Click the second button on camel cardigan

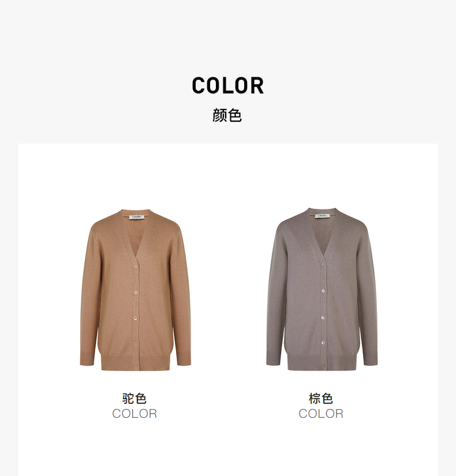(136, 293)
